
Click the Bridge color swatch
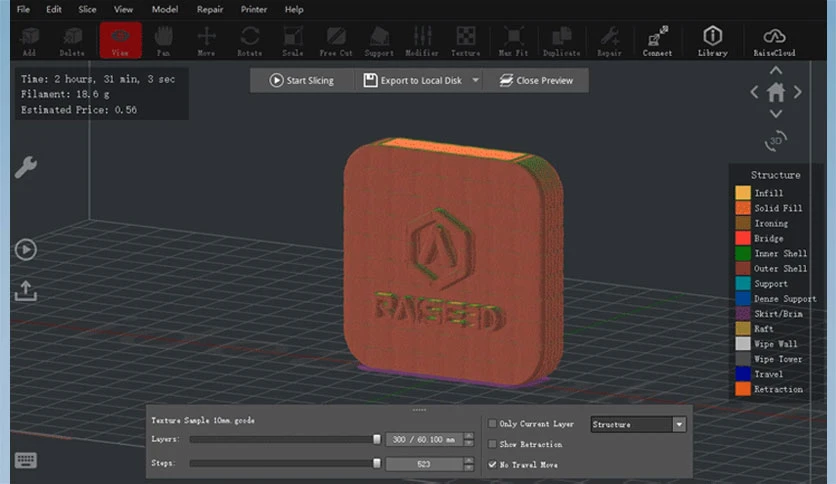point(743,238)
